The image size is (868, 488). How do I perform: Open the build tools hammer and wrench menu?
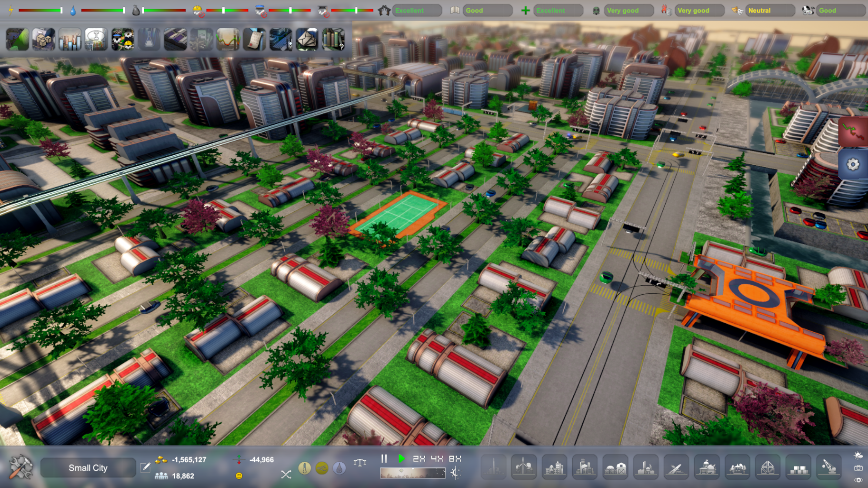coord(20,467)
